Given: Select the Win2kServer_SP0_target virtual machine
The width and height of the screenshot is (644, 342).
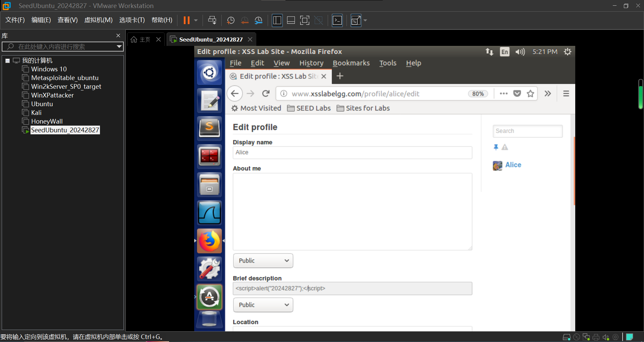Looking at the screenshot, I should 66,86.
